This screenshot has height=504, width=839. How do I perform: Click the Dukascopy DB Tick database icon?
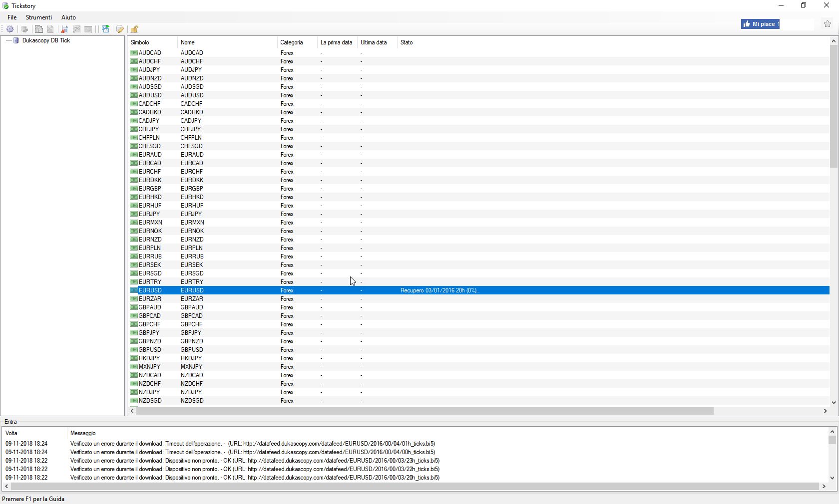coord(16,40)
